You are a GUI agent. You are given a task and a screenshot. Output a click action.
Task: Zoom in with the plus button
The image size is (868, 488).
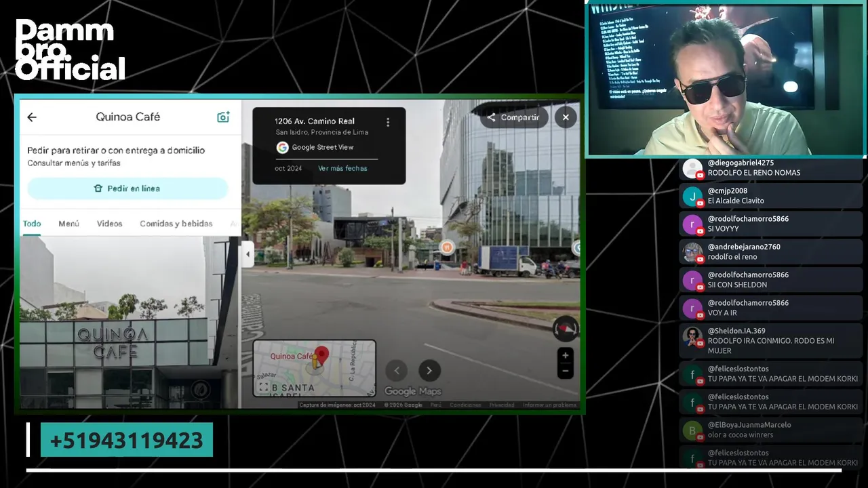[x=565, y=355]
